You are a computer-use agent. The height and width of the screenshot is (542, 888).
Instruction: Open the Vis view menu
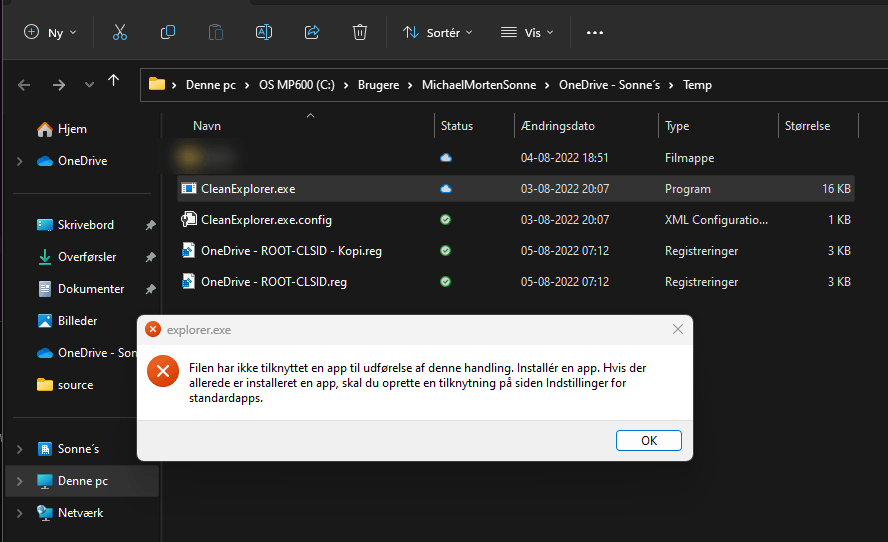click(527, 32)
